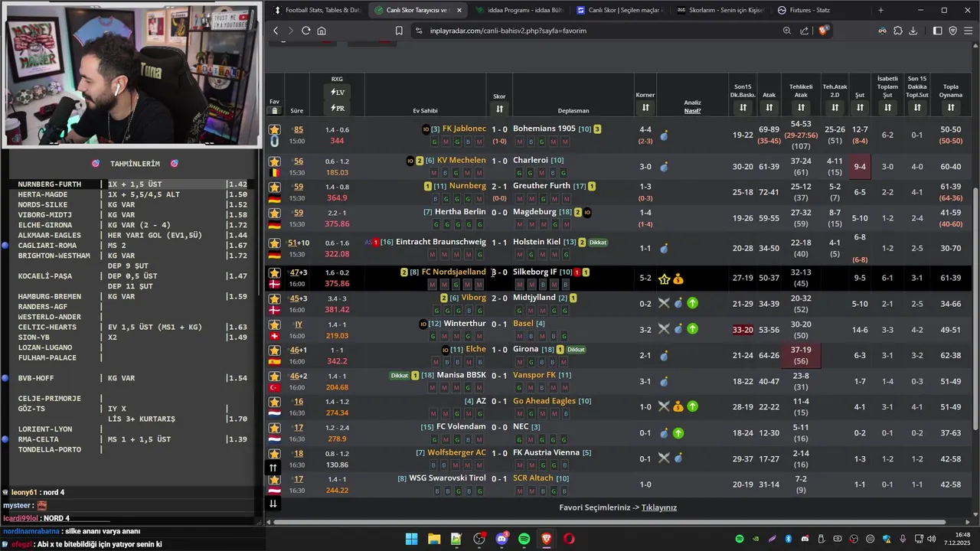Click the page vertical scrollbar on right edge
This screenshot has height=551, width=980.
click(975, 309)
